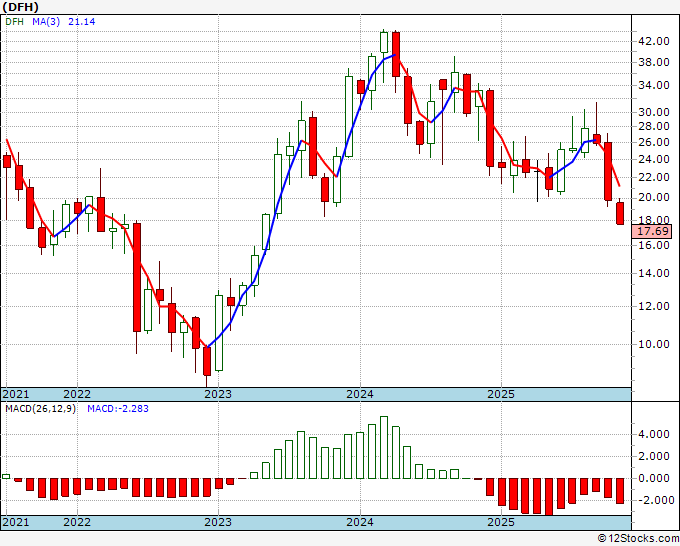Click the 20.00 price axis label
680x546 pixels.
654,197
